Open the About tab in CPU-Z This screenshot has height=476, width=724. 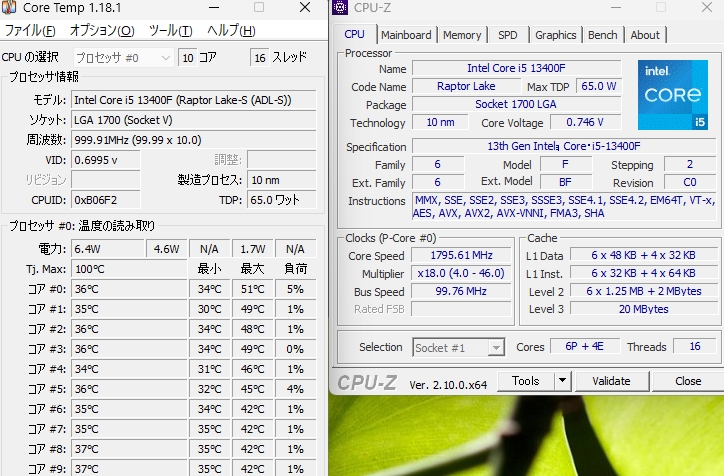click(645, 35)
